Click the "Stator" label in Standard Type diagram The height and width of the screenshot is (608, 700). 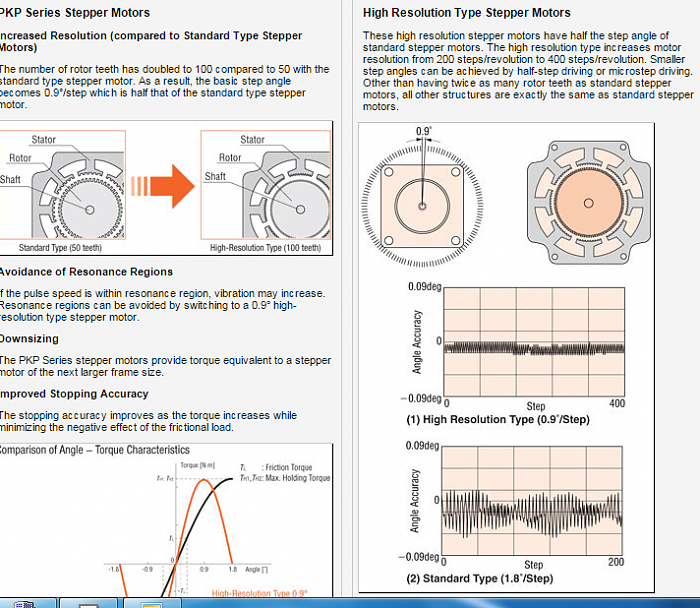(43, 140)
